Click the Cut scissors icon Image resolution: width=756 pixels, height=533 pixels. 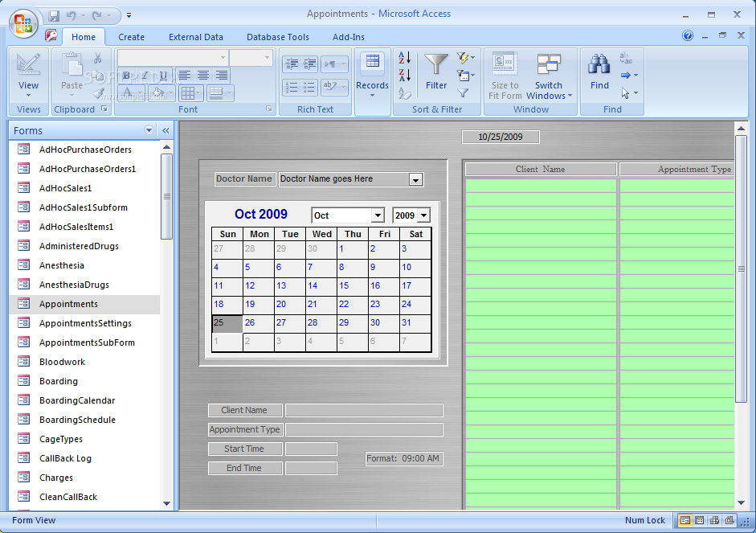98,59
